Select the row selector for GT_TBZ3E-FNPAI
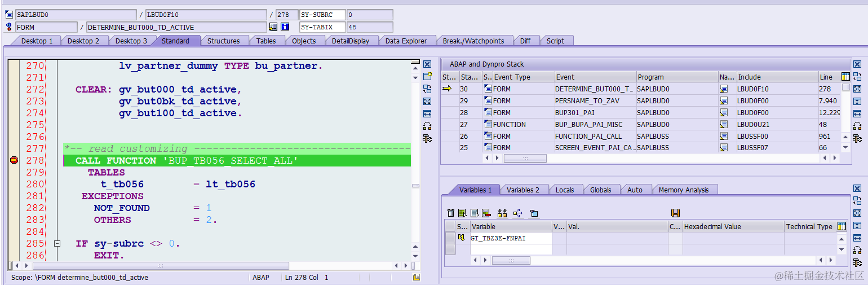The height and width of the screenshot is (285, 868). [450, 238]
